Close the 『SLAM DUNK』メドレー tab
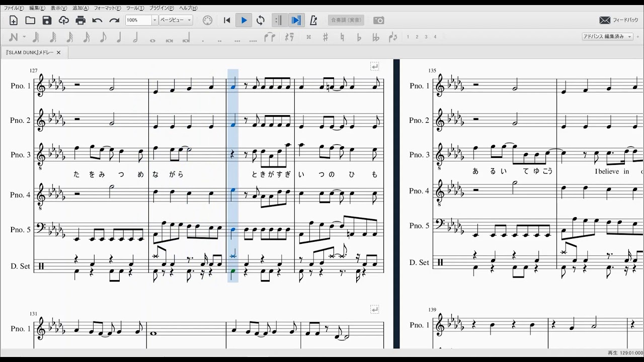644x362 pixels. pos(58,52)
